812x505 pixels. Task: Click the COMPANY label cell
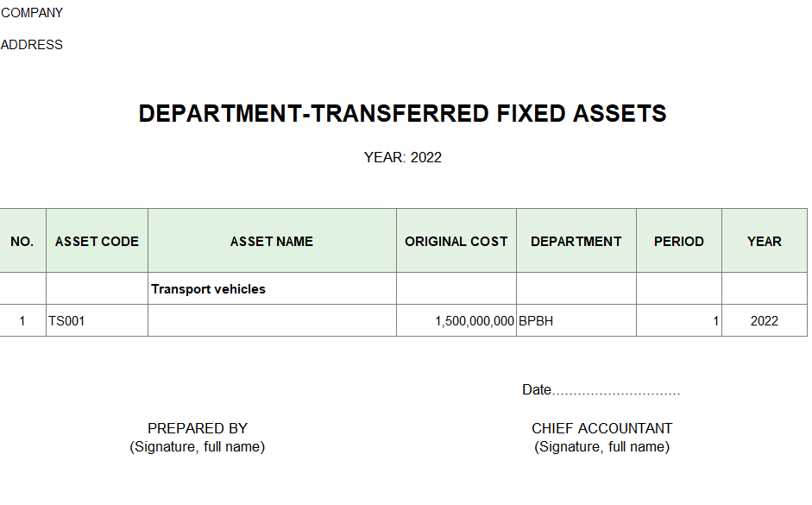(32, 13)
